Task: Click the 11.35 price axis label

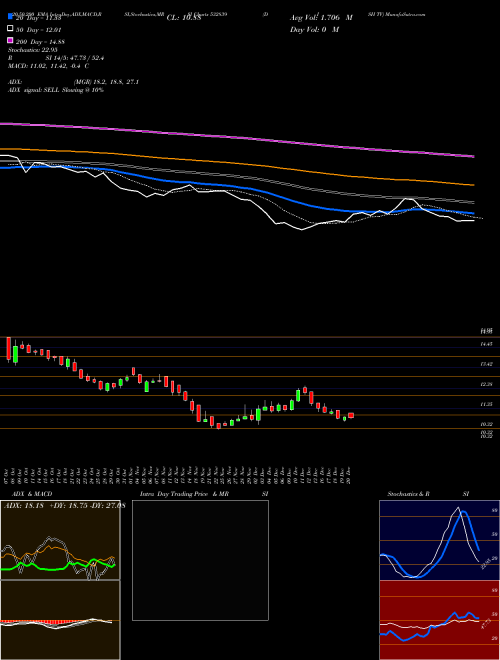Action: 487,404
